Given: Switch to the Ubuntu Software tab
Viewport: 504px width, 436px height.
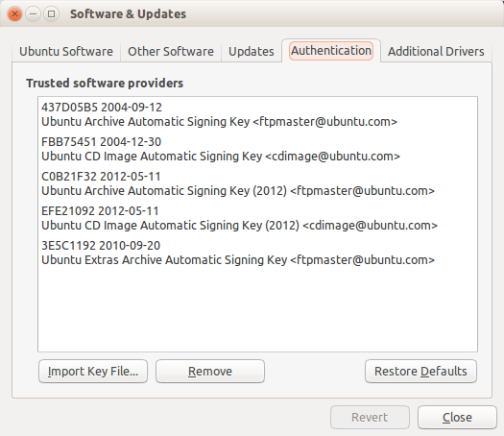Looking at the screenshot, I should click(66, 51).
